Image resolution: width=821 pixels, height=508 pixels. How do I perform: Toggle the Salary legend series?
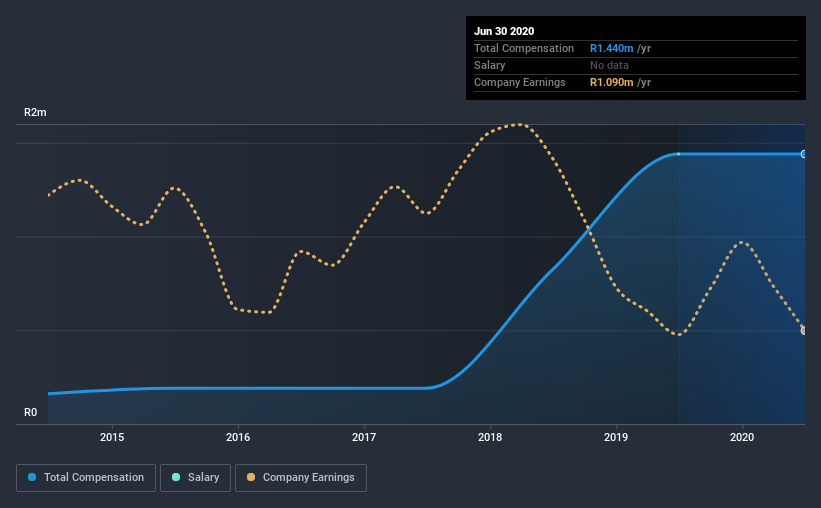pyautogui.click(x=195, y=478)
